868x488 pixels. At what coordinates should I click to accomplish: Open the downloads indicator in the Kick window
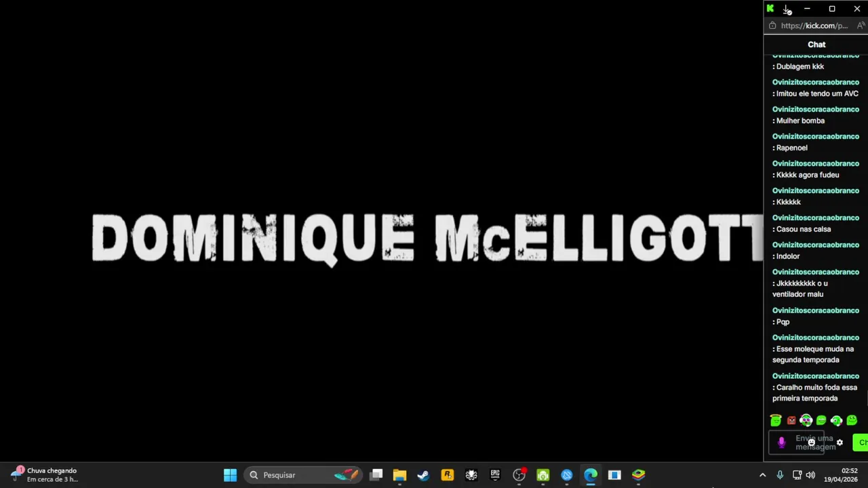point(787,9)
